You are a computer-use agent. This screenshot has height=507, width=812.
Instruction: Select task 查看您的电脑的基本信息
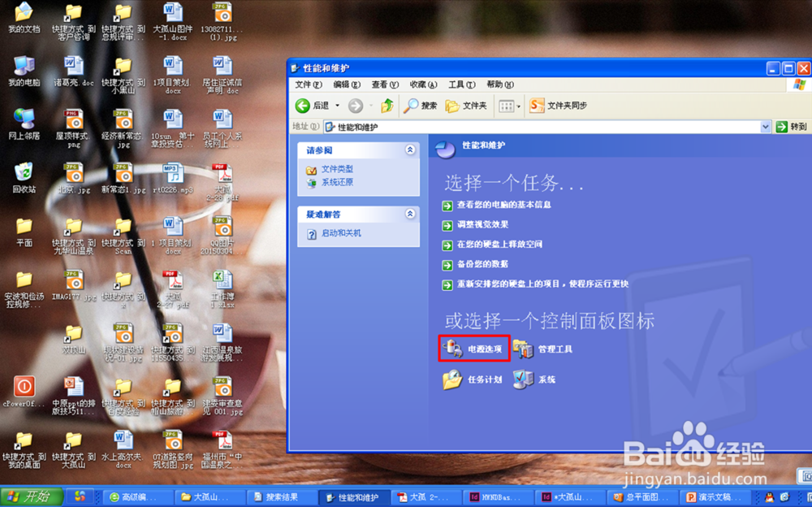point(504,205)
